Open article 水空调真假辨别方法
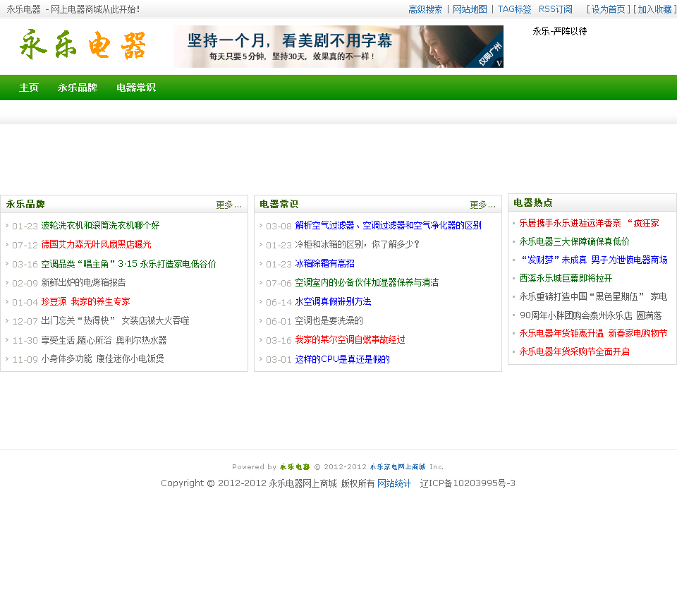677x616 pixels. [333, 301]
